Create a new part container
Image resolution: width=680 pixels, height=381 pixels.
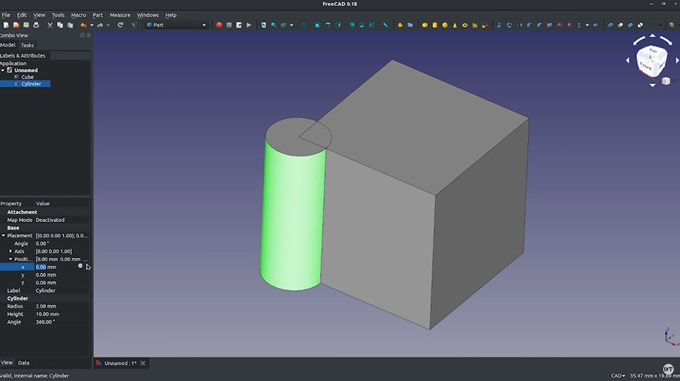tap(400, 25)
